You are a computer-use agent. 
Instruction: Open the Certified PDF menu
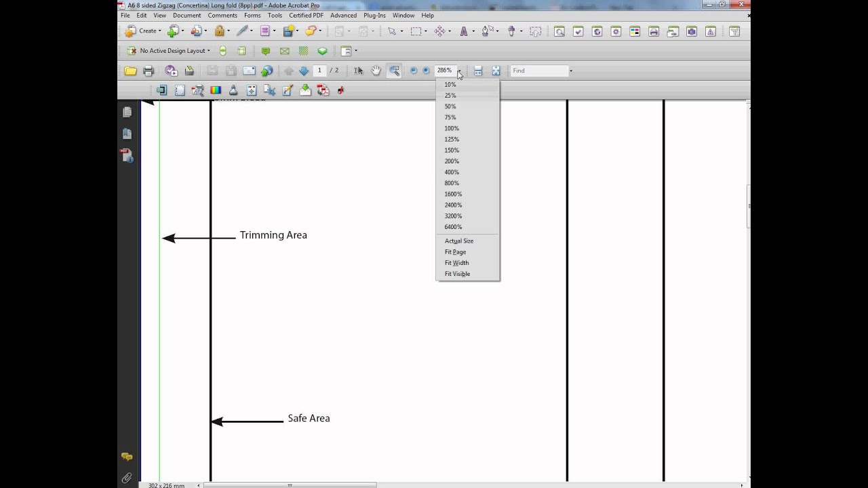coord(306,15)
